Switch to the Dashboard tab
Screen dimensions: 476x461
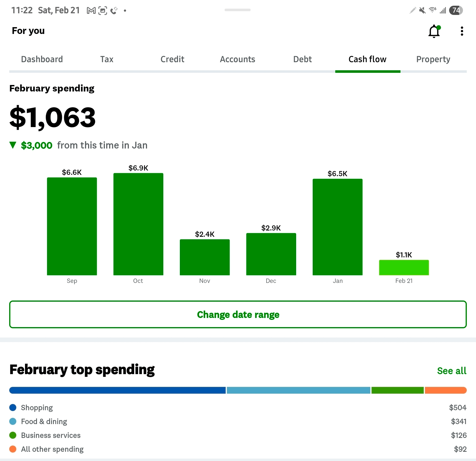coord(42,59)
